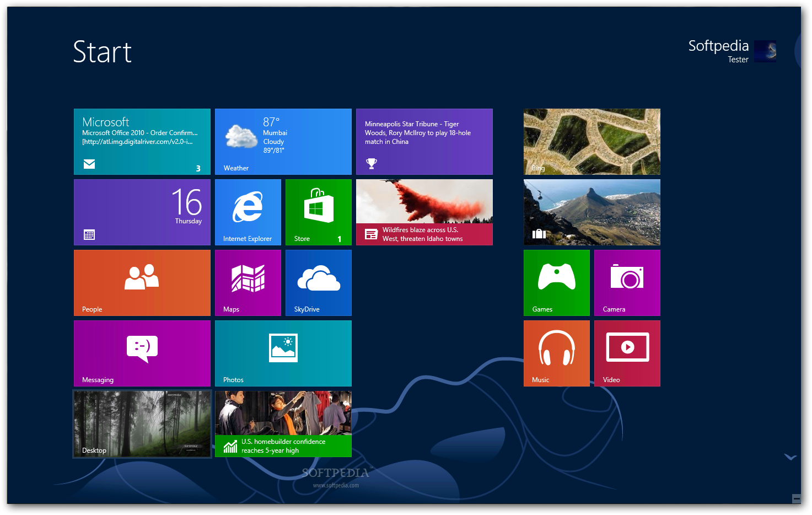This screenshot has width=812, height=515.
Task: Open the Tiger Woods sports headline
Action: (x=424, y=142)
